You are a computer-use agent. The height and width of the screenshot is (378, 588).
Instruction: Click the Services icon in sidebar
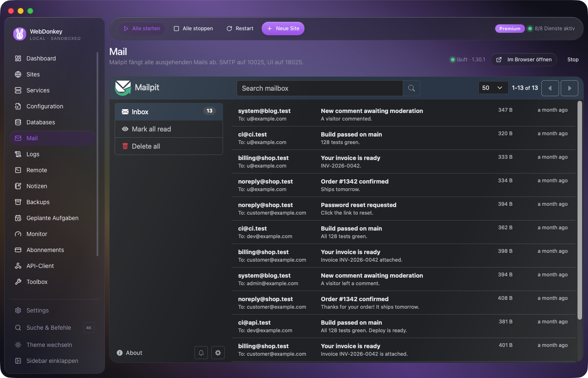[x=18, y=90]
